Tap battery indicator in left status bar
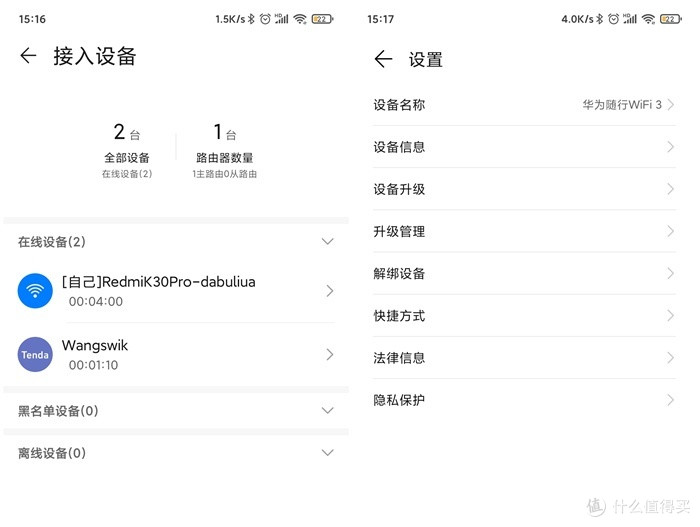The height and width of the screenshot is (527, 700). point(322,19)
